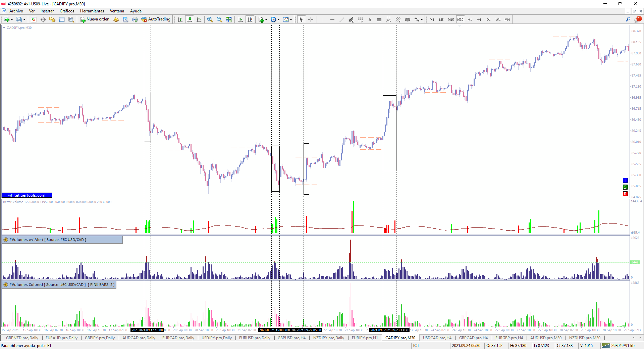Expand the Periodicity clock dropdown

(x=278, y=19)
